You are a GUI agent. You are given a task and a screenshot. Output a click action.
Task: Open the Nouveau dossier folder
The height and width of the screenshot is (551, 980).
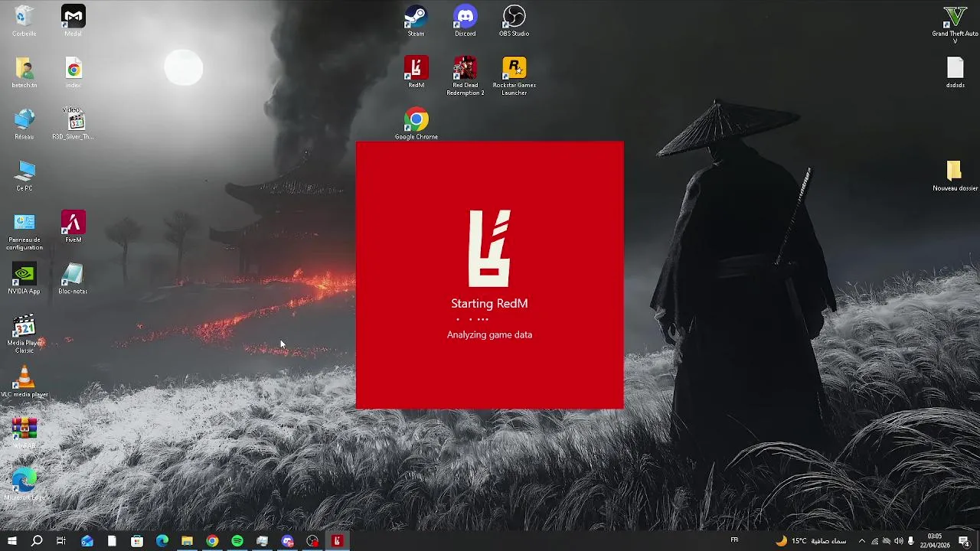pos(955,175)
